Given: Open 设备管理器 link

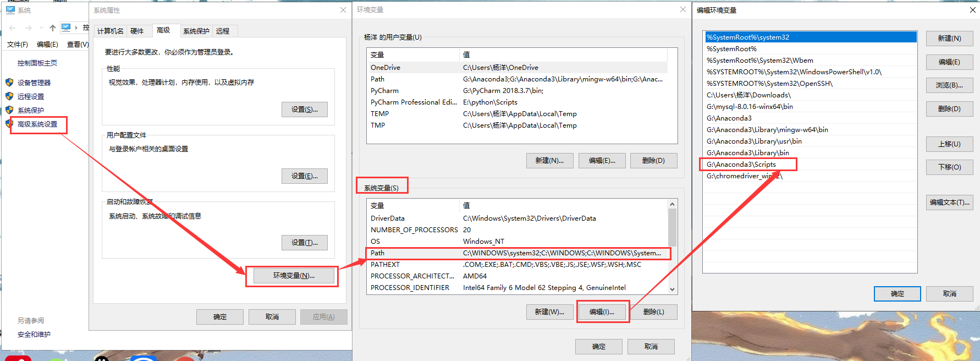Looking at the screenshot, I should (x=34, y=83).
